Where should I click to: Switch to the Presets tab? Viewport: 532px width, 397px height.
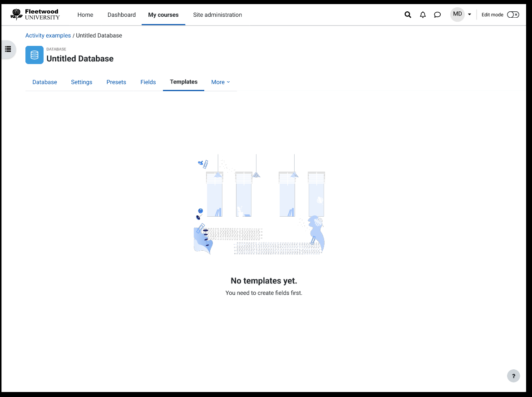(x=116, y=82)
